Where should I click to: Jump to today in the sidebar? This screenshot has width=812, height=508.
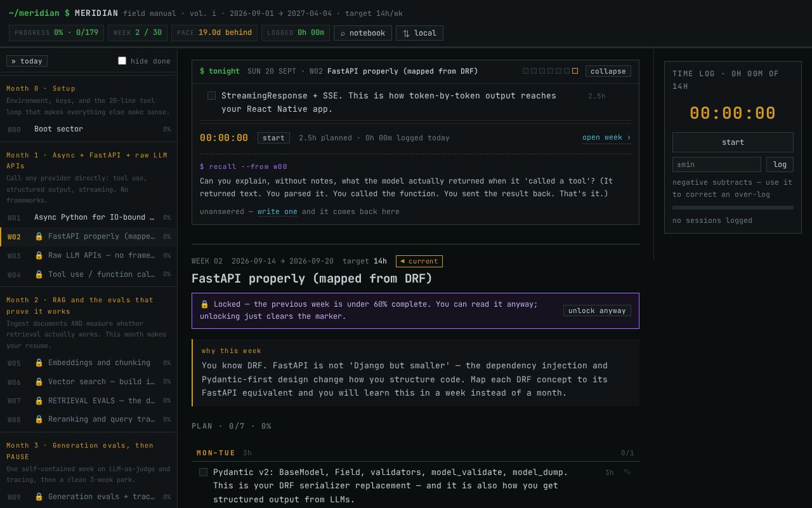click(27, 61)
